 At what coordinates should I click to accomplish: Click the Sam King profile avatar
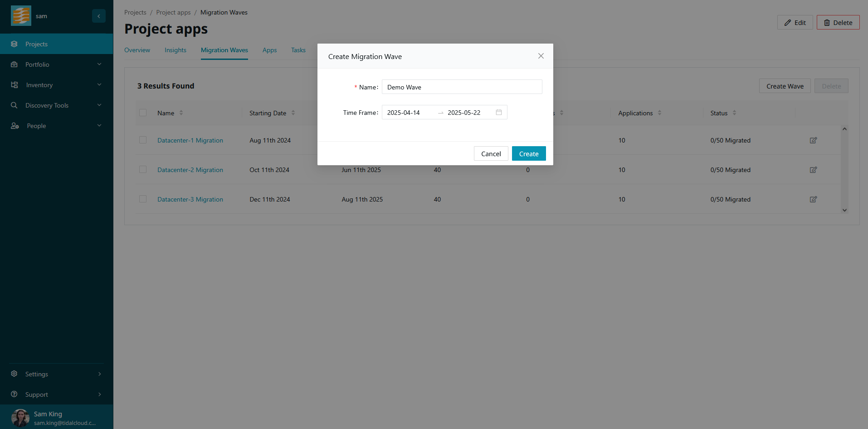[x=20, y=418]
